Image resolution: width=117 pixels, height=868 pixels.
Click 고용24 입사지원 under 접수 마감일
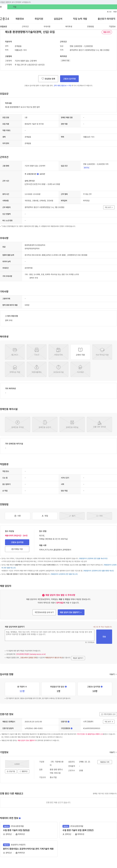click(x=17, y=542)
